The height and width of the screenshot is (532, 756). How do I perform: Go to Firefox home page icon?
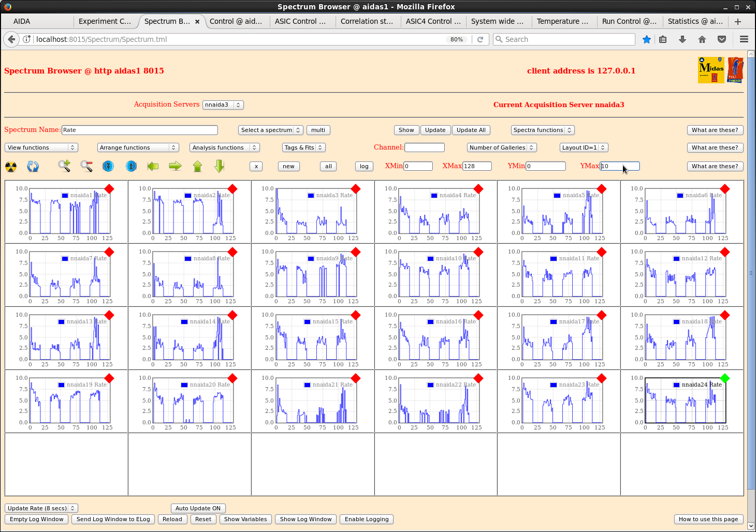[x=702, y=39]
